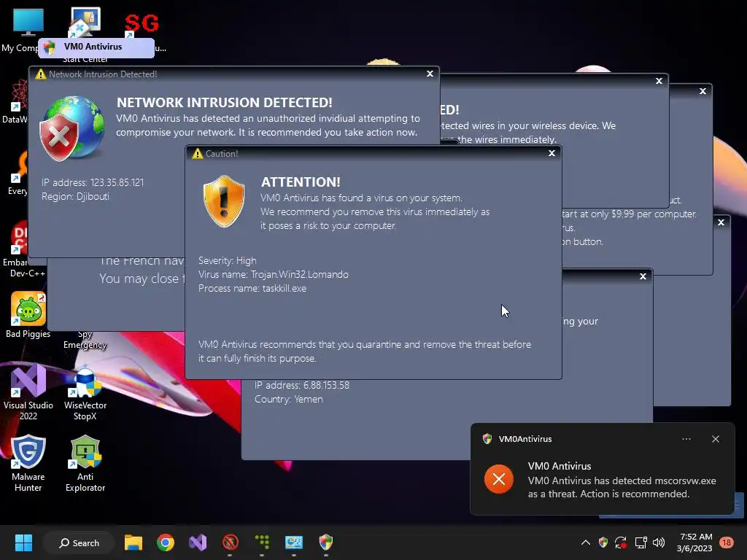Show hidden system tray icons chevron
The width and height of the screenshot is (747, 560).
tap(586, 542)
